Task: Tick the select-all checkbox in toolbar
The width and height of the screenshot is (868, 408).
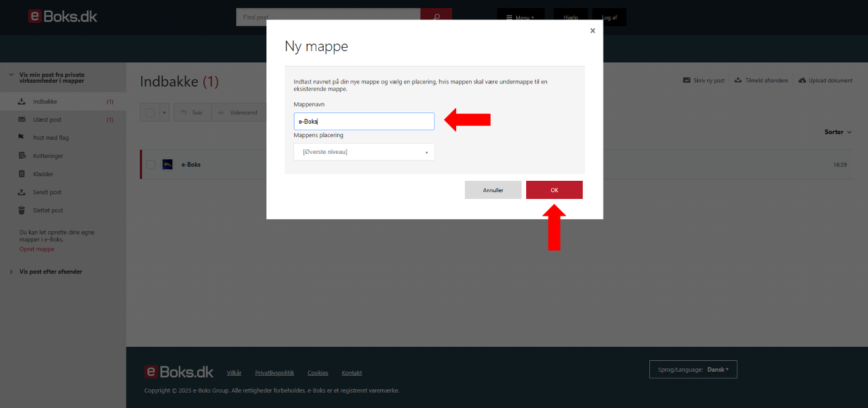Action: click(150, 112)
